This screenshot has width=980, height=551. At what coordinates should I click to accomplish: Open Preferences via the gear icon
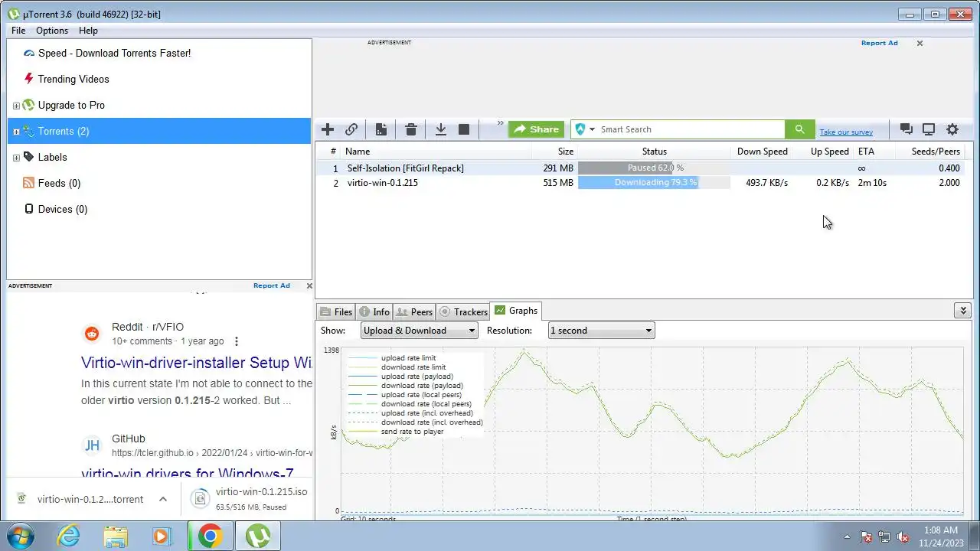[x=952, y=129]
